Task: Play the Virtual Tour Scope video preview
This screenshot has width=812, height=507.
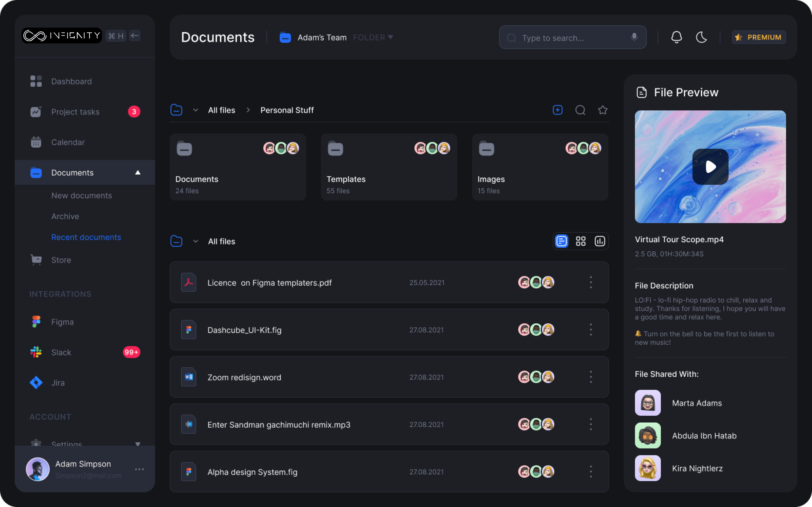Action: coord(710,167)
